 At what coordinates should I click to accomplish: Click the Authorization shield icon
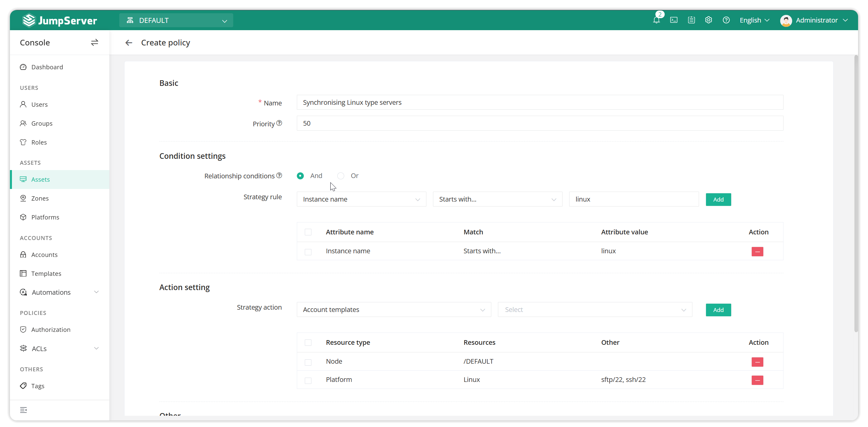point(23,330)
